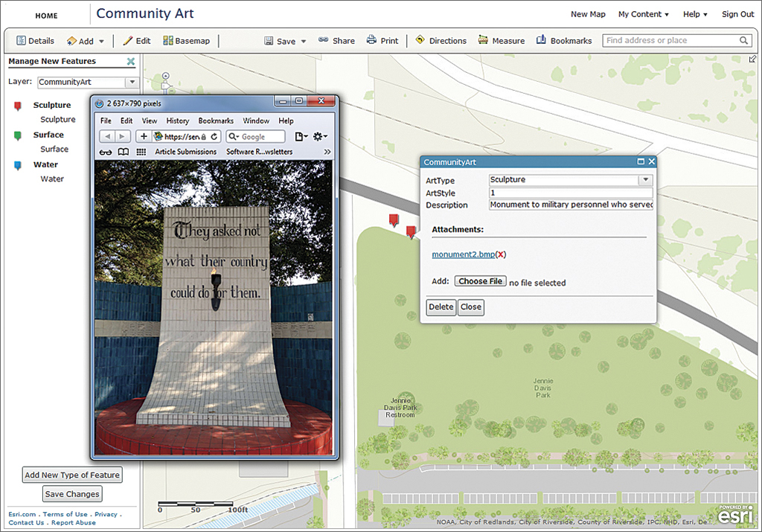Click the Add data icon
This screenshot has width=762, height=532.
pyautogui.click(x=71, y=41)
